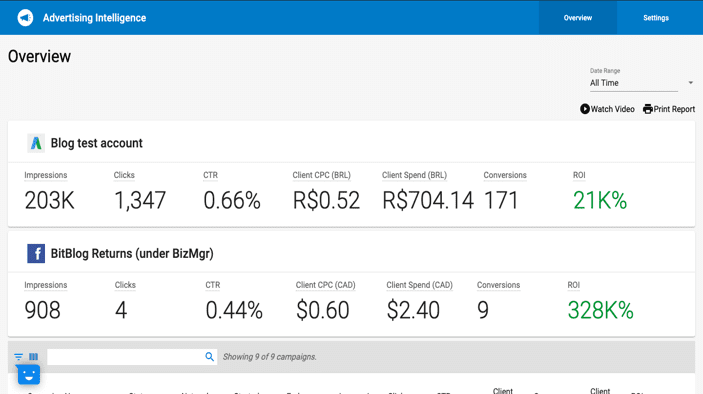Open the column chooser icon

[x=34, y=357]
